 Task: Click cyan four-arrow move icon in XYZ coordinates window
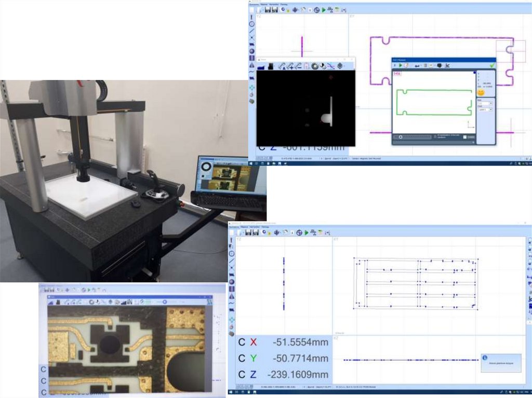tap(231, 320)
